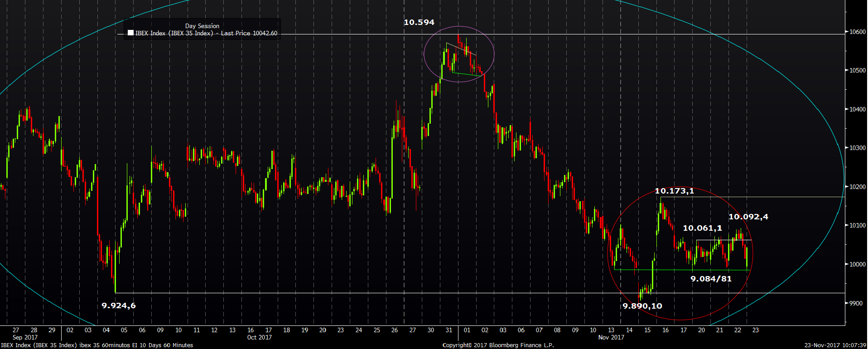868x349 pixels.
Task: Select the 10.173,1 annotation label
Action: click(x=675, y=191)
